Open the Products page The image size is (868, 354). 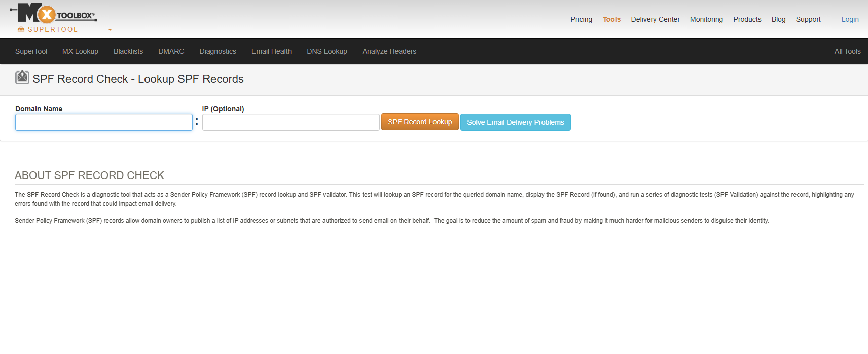click(x=747, y=19)
